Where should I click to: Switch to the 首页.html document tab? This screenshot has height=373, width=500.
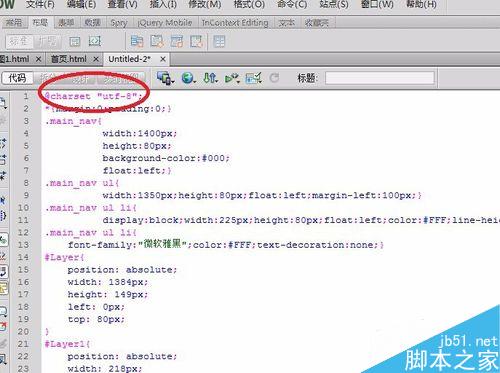tap(69, 59)
